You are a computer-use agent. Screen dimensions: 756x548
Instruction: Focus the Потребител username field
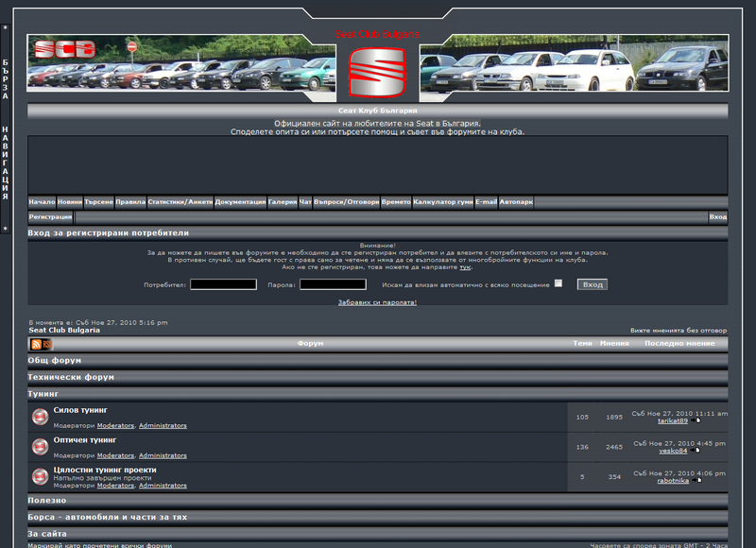pos(223,284)
